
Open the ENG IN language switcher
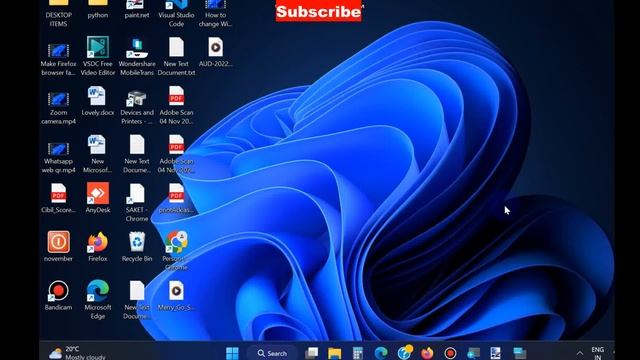coord(598,353)
